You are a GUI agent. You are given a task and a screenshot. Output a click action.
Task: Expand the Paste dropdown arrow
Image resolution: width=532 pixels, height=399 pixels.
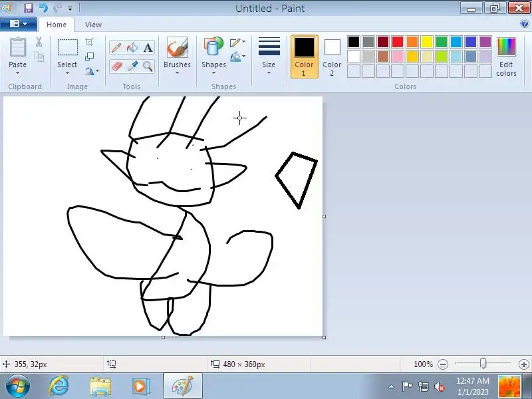point(18,72)
